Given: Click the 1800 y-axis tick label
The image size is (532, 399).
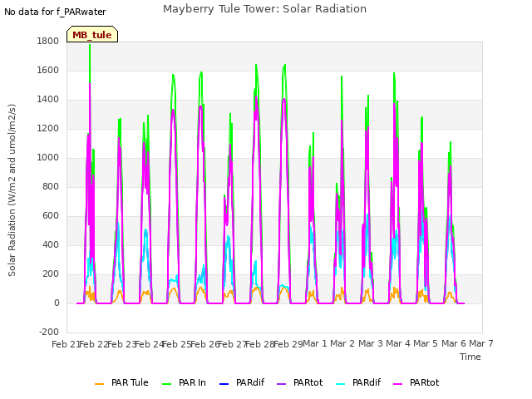Looking at the screenshot, I should (48, 42).
